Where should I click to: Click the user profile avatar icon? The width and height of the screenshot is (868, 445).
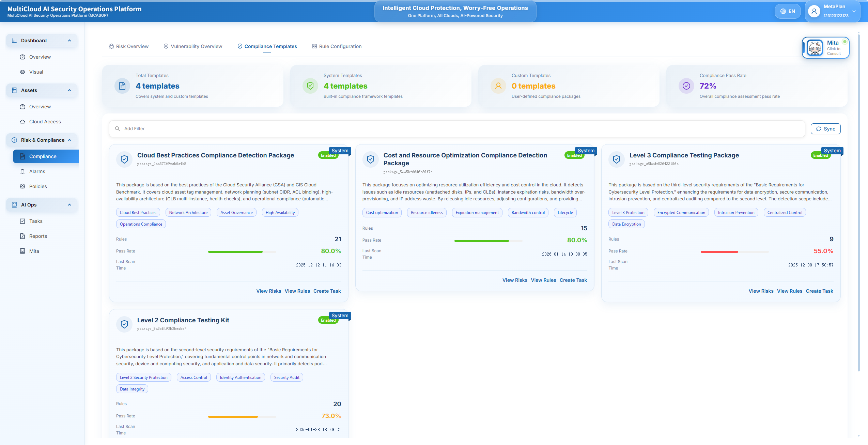(x=814, y=11)
